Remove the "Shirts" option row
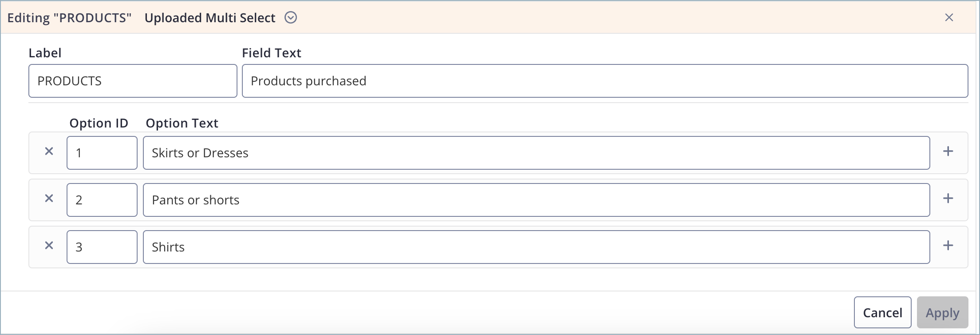The width and height of the screenshot is (980, 335). click(x=49, y=246)
